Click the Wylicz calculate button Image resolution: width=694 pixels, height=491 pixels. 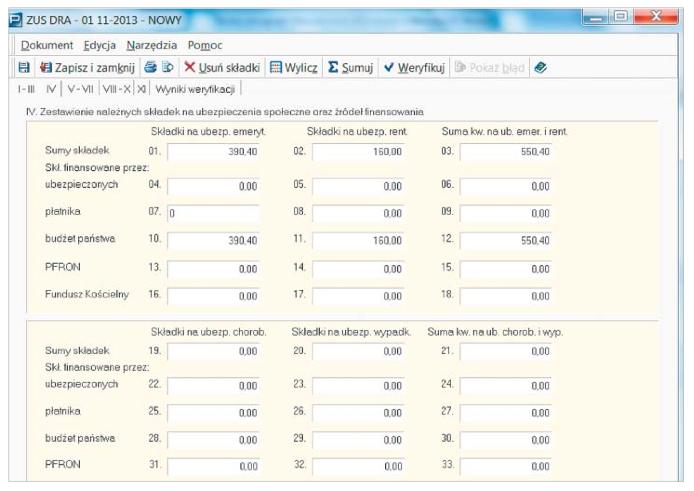point(294,68)
